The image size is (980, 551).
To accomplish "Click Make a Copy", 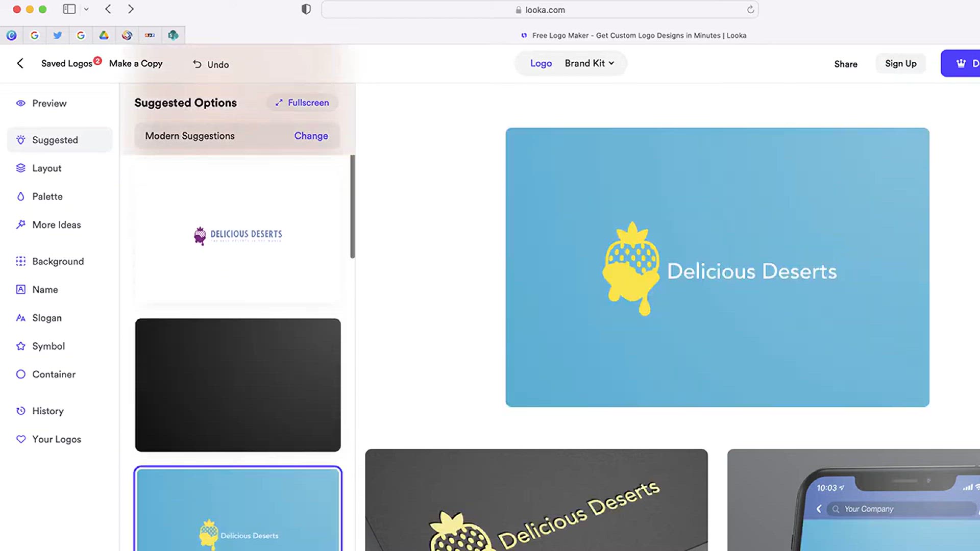I will (136, 63).
